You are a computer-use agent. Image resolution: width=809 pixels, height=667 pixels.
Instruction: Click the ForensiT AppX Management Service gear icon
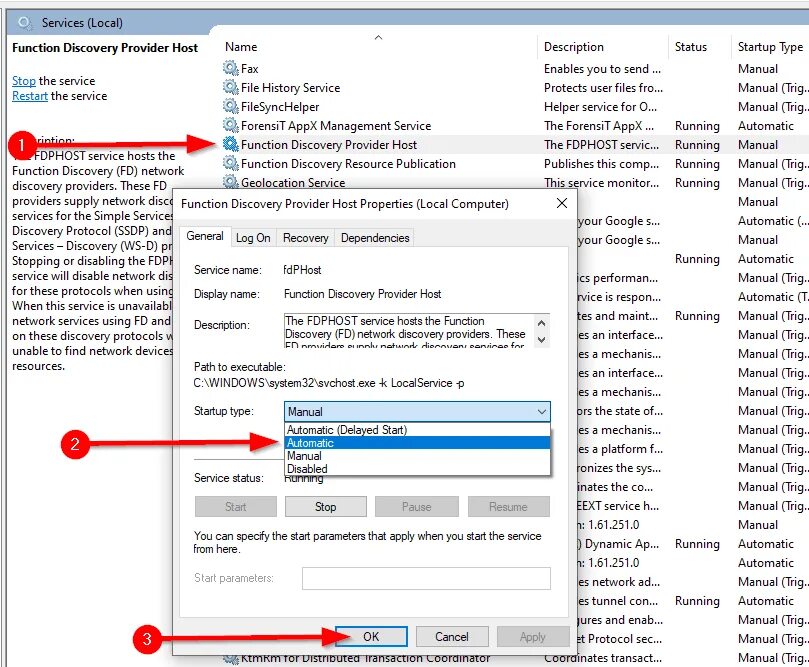point(230,126)
